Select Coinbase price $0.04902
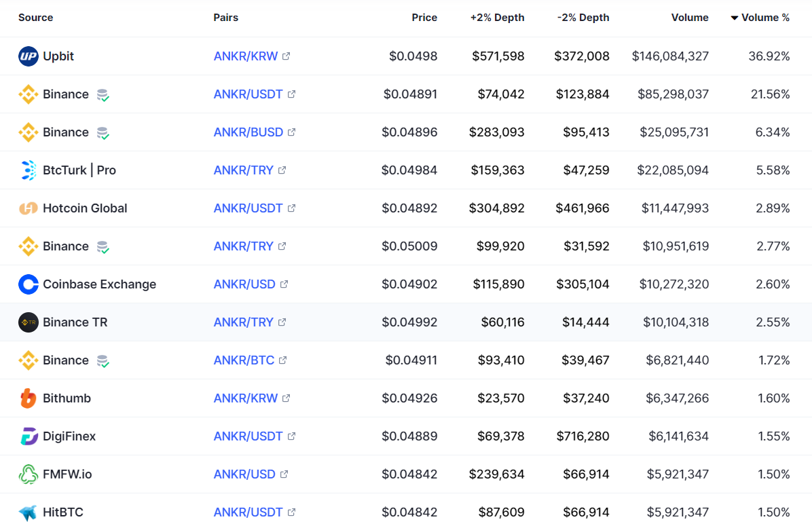This screenshot has height=528, width=812. click(409, 284)
